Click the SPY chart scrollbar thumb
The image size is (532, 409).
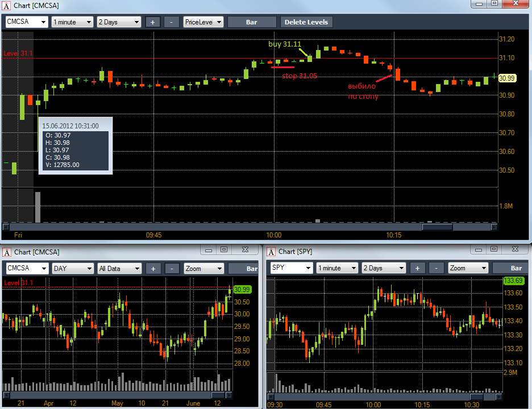[477, 397]
